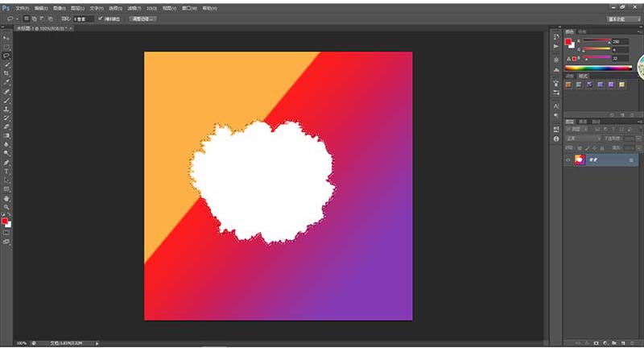Screen dimensions: 644x348
Task: Pick the Crop tool
Action: (x=6, y=73)
